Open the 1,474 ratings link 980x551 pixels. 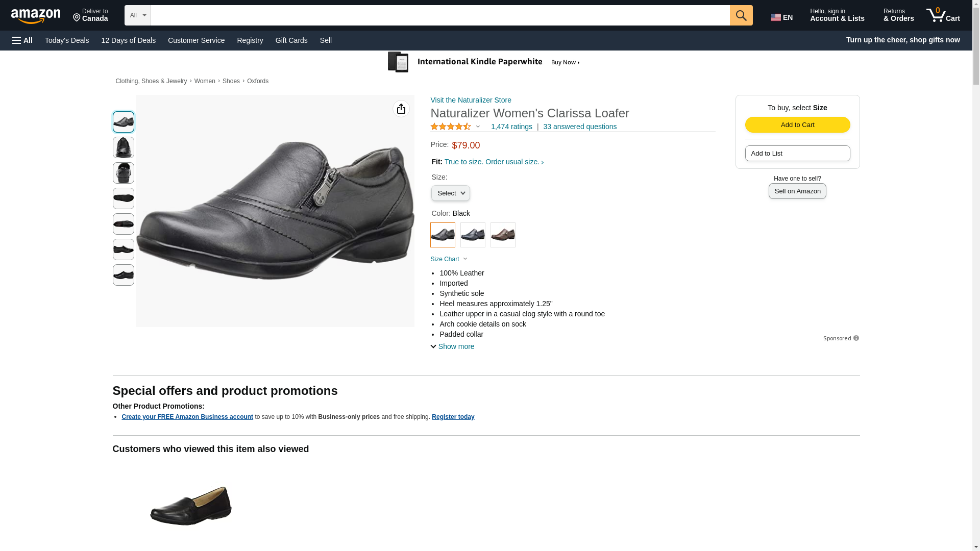[x=511, y=127]
